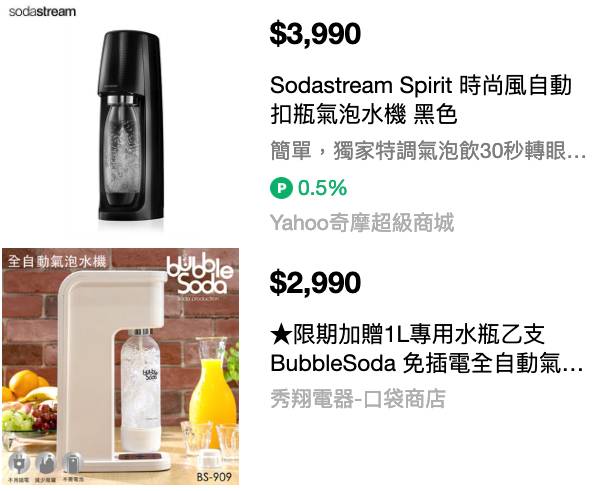The height and width of the screenshot is (491, 605).
Task: Click the orange juice carafe in photo
Action: click(213, 386)
